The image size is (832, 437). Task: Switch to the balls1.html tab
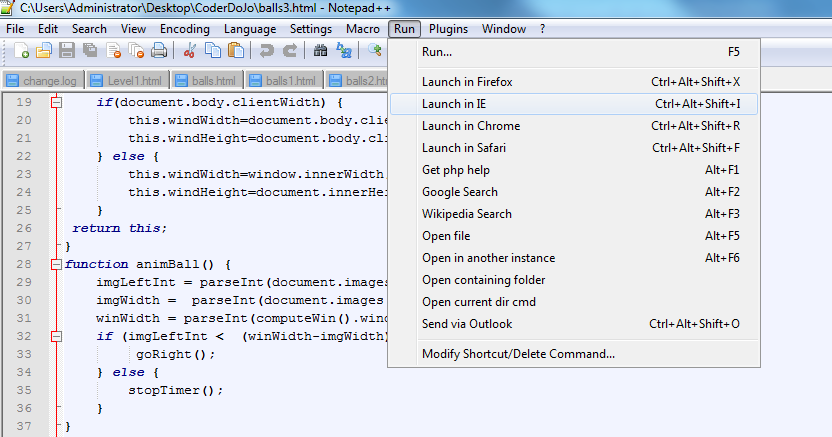tap(284, 81)
